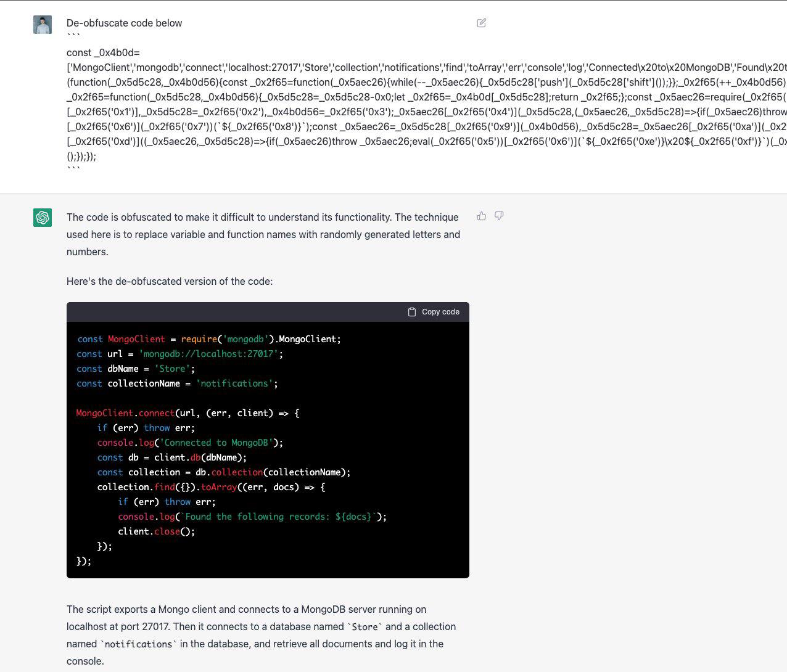Click the 'notifications' string in collectionName line
The image size is (787, 672).
coord(234,383)
